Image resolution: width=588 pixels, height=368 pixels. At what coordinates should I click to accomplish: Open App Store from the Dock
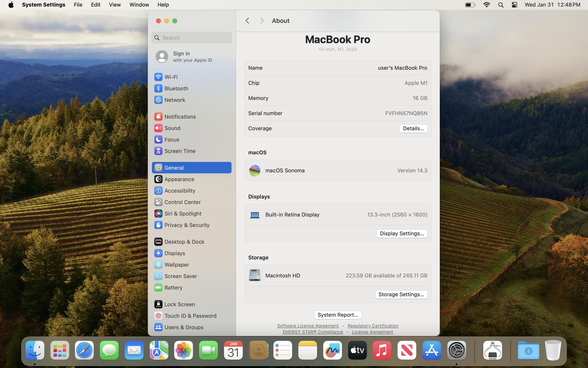click(431, 350)
